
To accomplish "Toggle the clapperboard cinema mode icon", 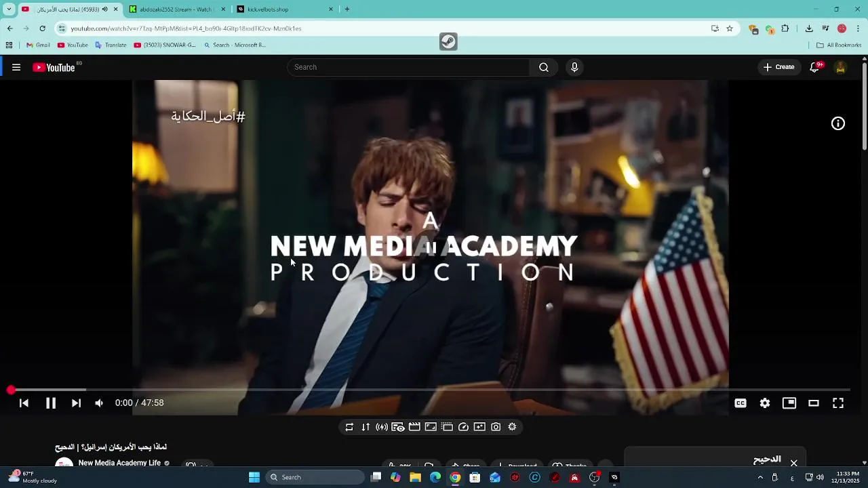I will pyautogui.click(x=414, y=427).
